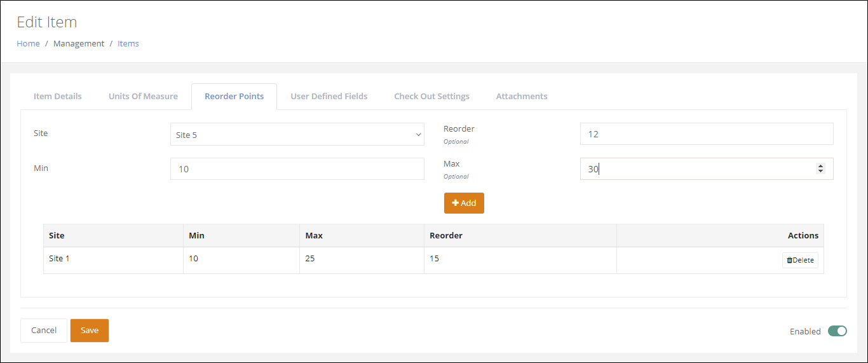Focus the Min input field
Image resolution: width=868 pixels, height=363 pixels.
click(x=297, y=169)
